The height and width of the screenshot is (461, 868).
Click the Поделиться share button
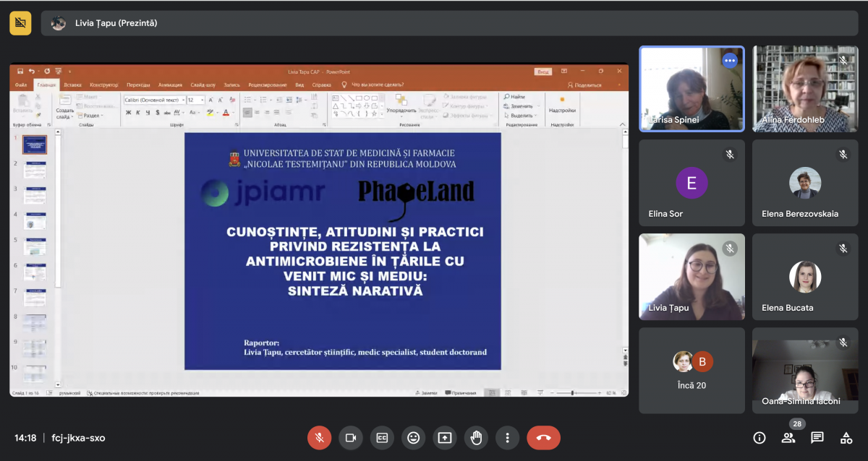point(587,85)
